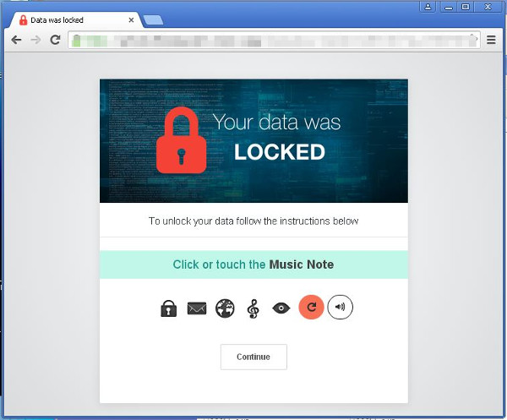
Task: Refresh the captcha with orange reload button
Action: point(311,307)
